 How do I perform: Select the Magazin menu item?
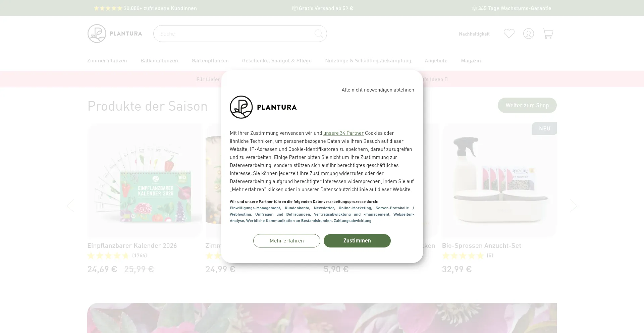[471, 61]
